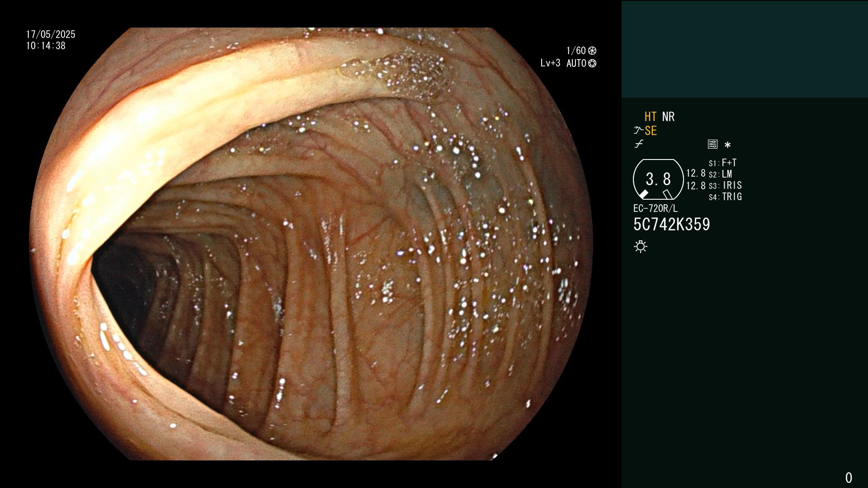Click the scope model EC-720R/L text
The width and height of the screenshot is (868, 488).
[x=656, y=208]
